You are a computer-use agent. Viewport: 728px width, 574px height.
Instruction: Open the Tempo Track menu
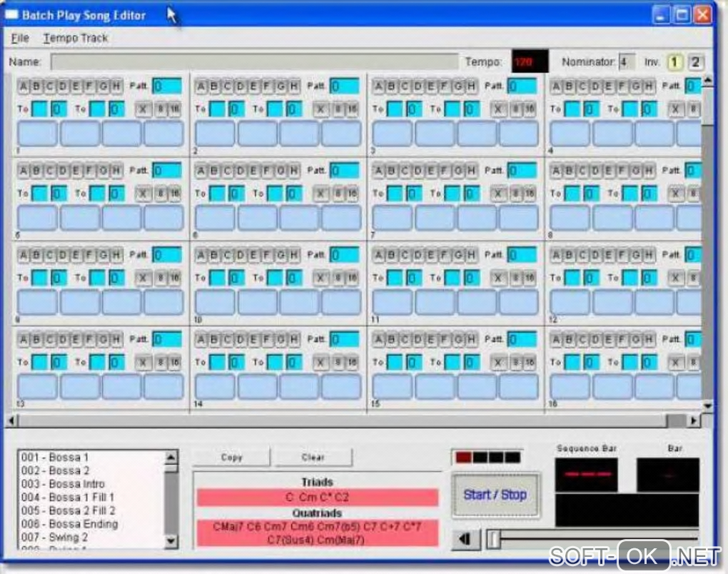pos(76,38)
